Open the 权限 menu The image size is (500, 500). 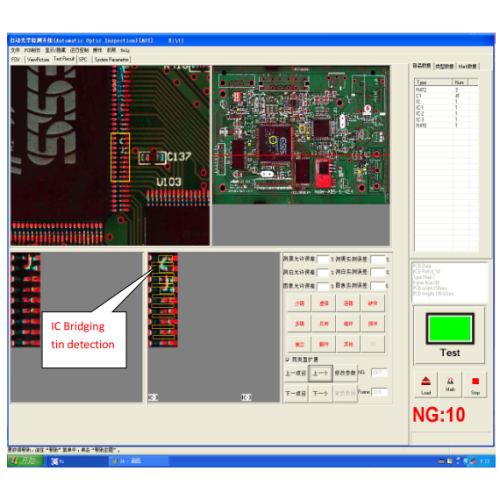click(x=111, y=50)
